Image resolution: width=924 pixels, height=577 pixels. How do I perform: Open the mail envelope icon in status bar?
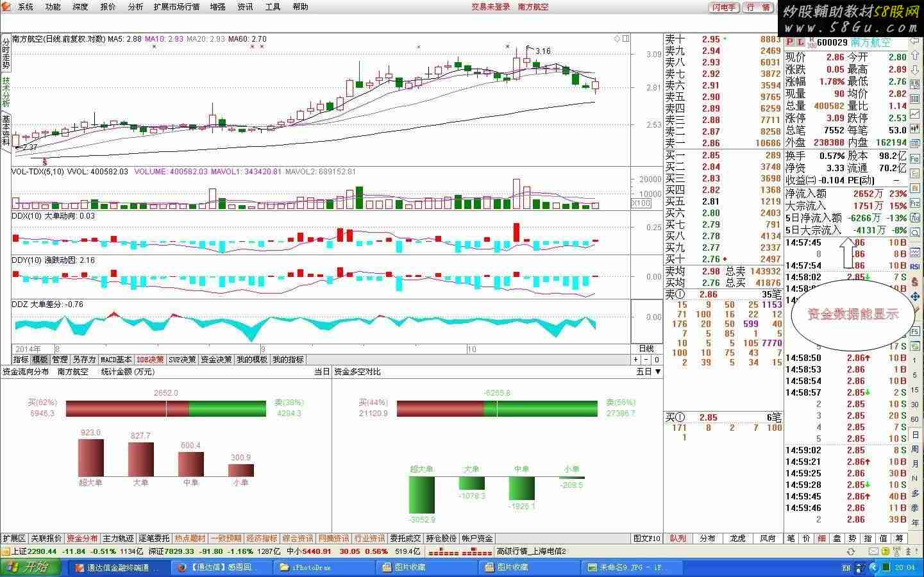point(873,551)
